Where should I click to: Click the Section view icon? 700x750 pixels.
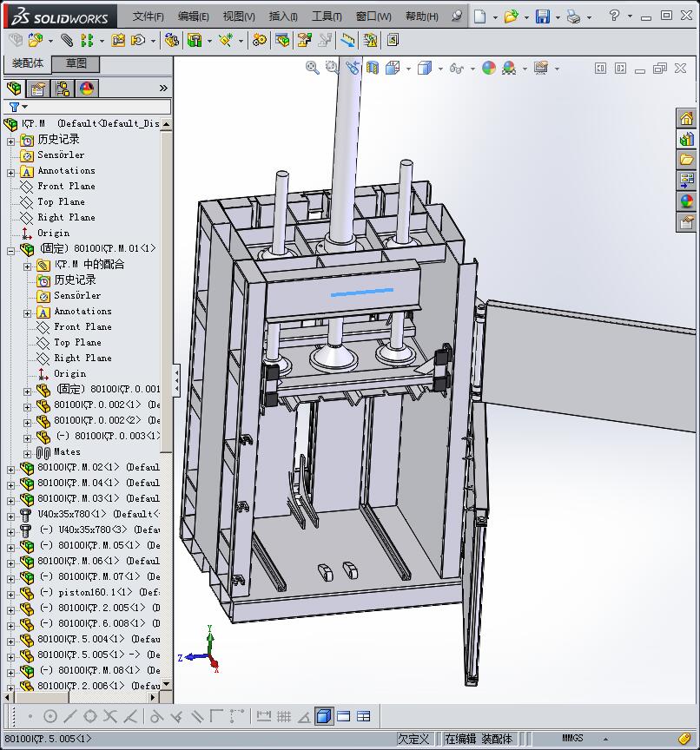[x=373, y=68]
